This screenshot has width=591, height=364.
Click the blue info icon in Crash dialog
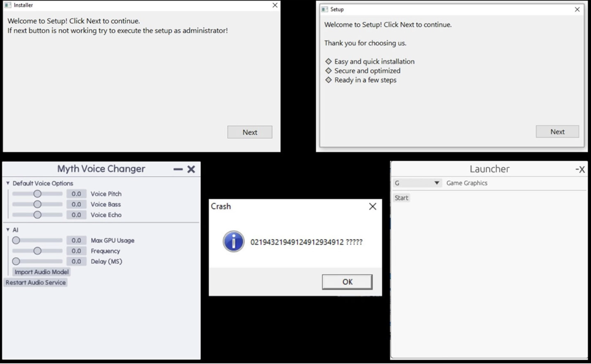click(x=234, y=241)
